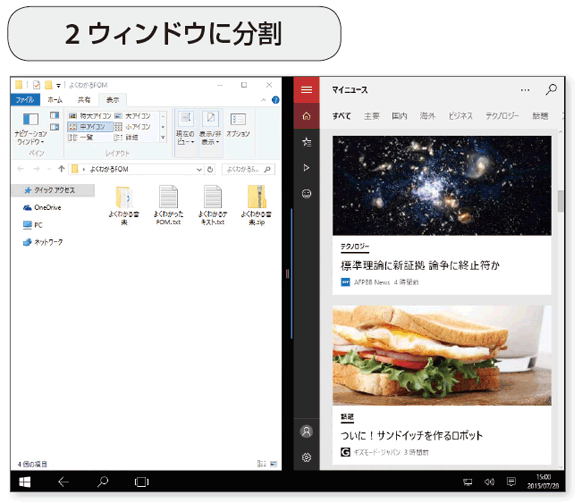Open the 標準理論に新証拠 article headline
The image size is (582, 503).
pyautogui.click(x=420, y=265)
